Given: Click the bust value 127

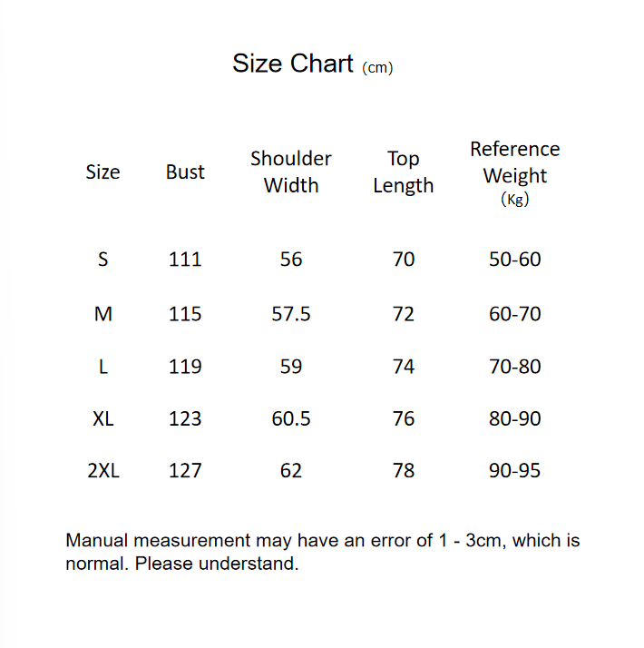Looking at the screenshot, I should tap(185, 470).
